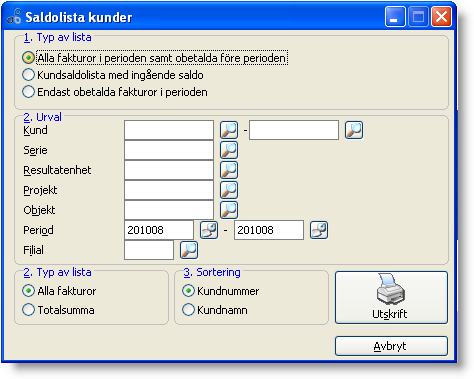Open period picker for end Period

pos(319,230)
